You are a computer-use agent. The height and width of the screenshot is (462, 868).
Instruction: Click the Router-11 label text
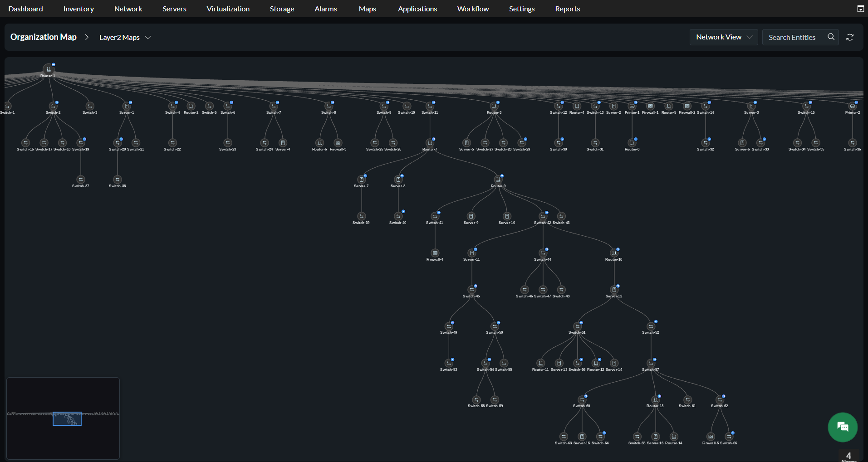(x=540, y=370)
